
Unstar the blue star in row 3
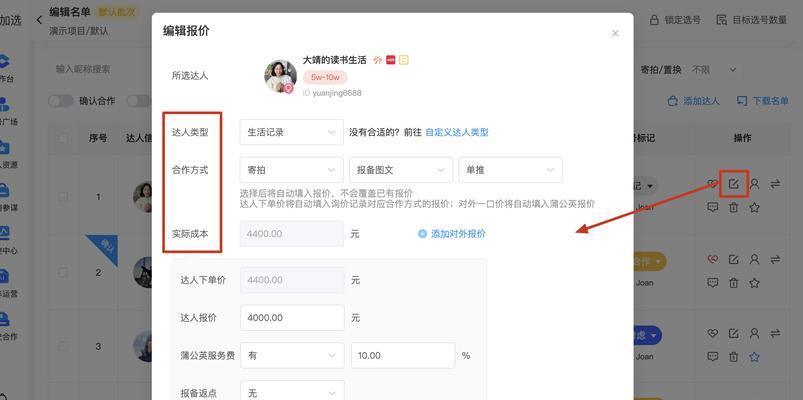pos(754,356)
